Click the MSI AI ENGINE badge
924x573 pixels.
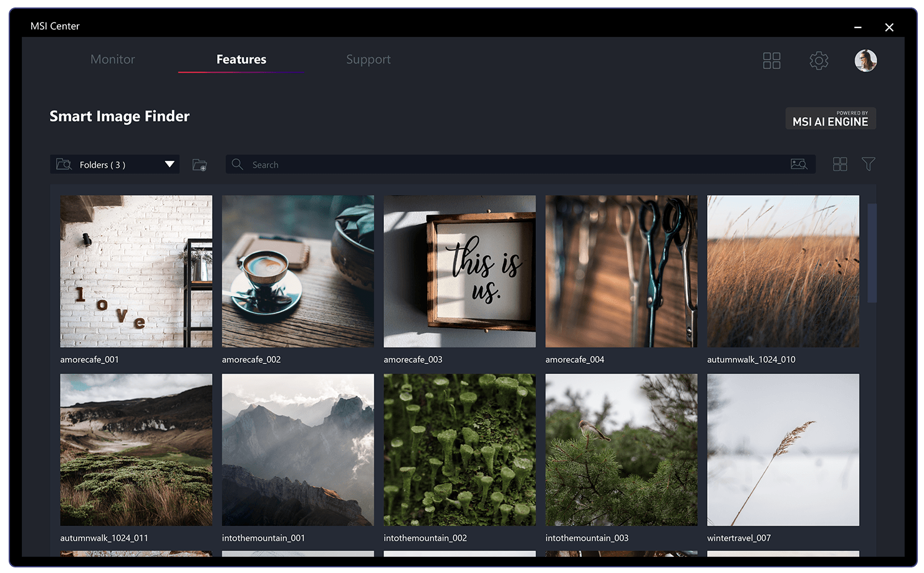[830, 118]
